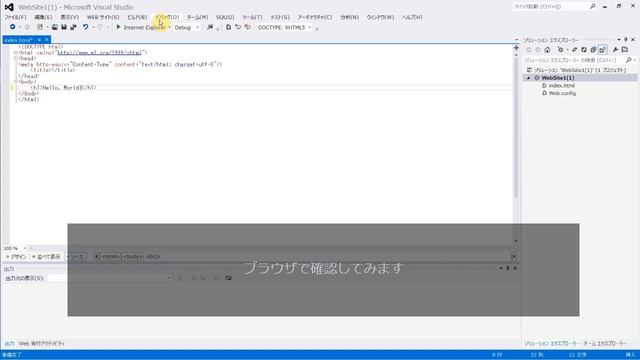Collapse the body element code fold
Viewport: 640px width, 360px height.
pyautogui.click(x=16, y=82)
